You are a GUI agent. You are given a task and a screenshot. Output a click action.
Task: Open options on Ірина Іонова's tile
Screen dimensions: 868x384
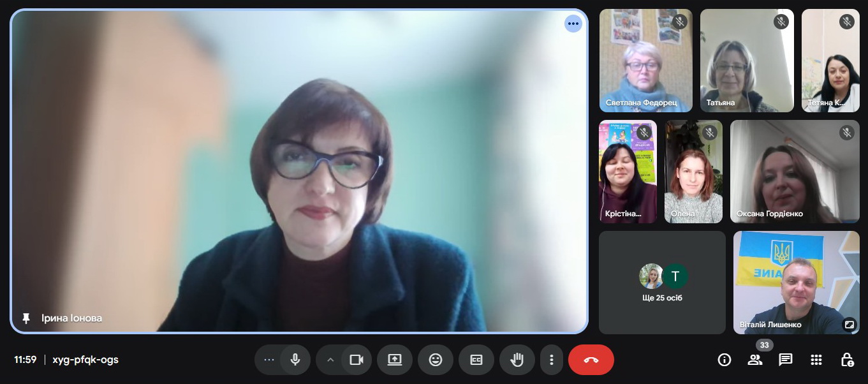pos(573,24)
